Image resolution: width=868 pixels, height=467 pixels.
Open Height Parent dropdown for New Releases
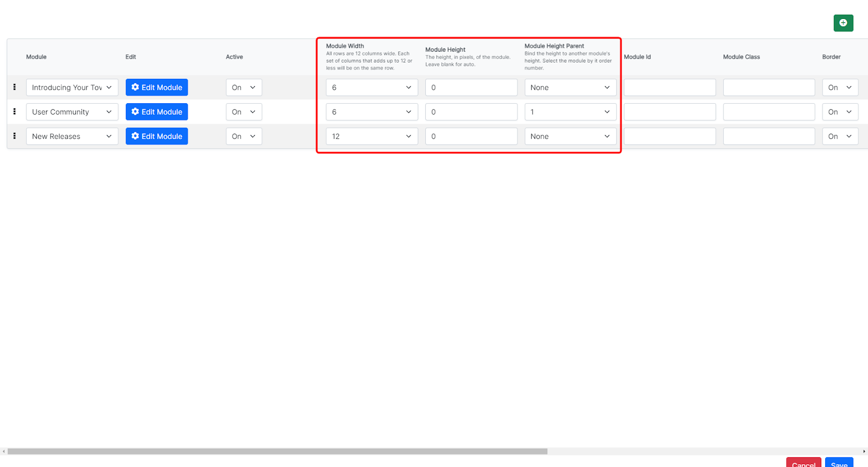point(571,136)
